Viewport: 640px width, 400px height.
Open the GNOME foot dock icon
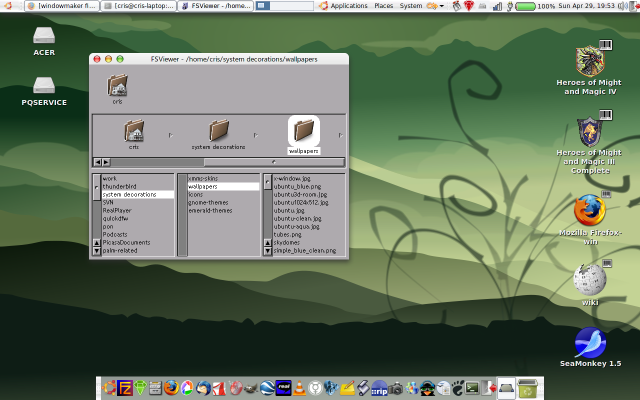click(458, 387)
